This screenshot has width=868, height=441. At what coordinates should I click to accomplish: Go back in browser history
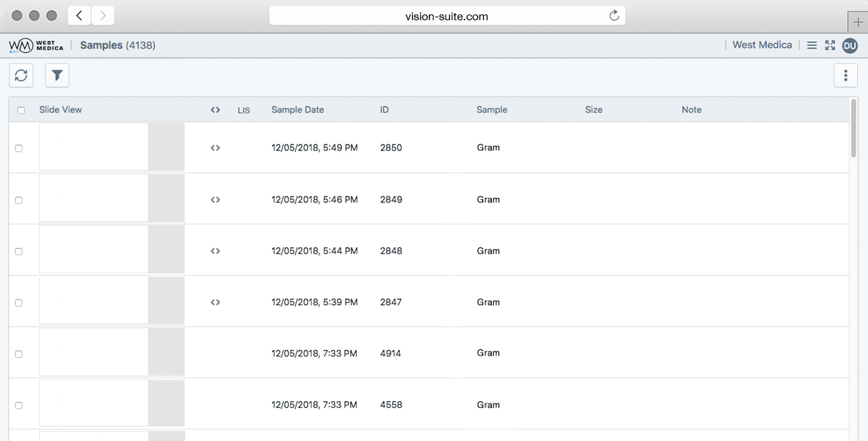point(79,15)
